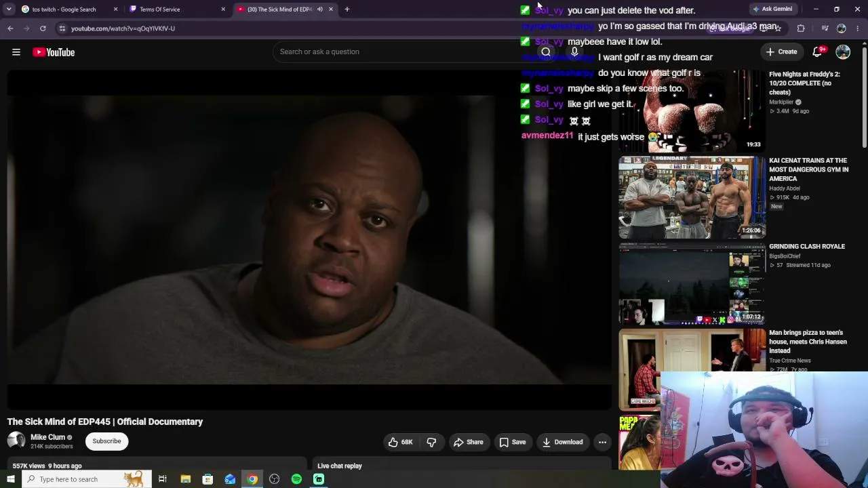The image size is (868, 488).
Task: Open Chrome media controls icon
Action: click(x=825, y=28)
